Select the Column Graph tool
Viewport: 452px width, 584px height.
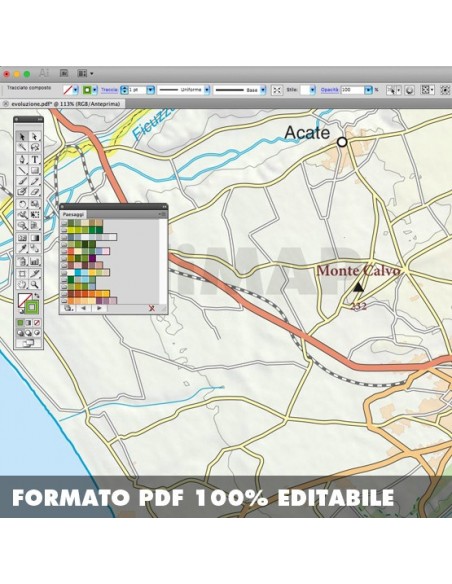pos(35,261)
